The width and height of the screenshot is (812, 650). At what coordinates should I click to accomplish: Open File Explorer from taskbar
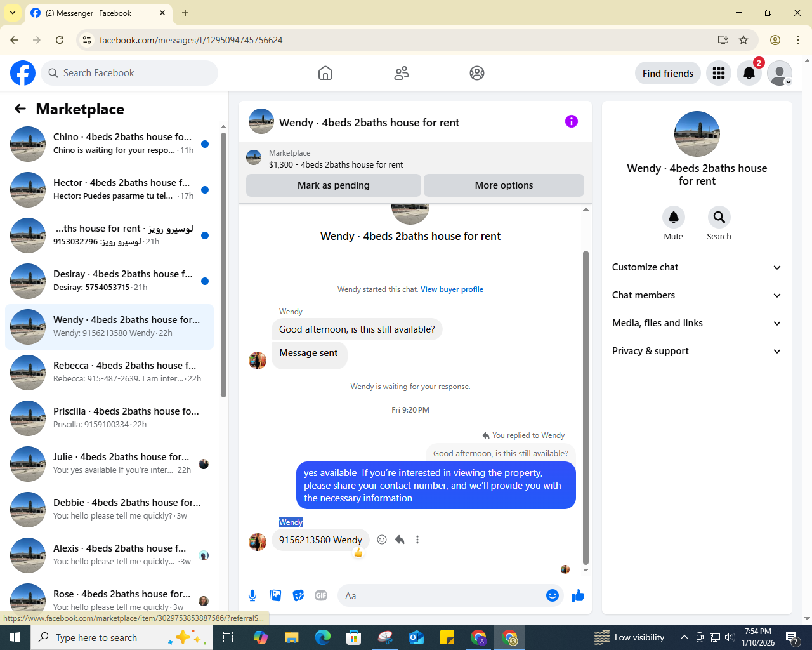[291, 637]
